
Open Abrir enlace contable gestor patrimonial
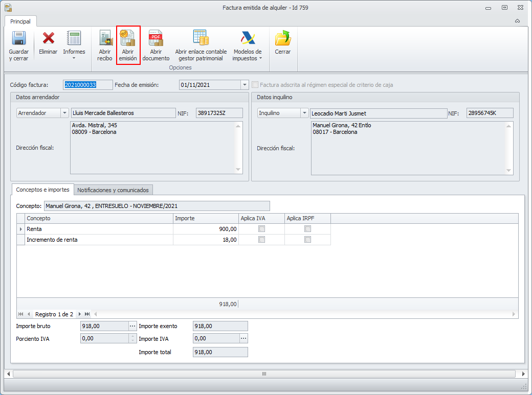coord(201,39)
